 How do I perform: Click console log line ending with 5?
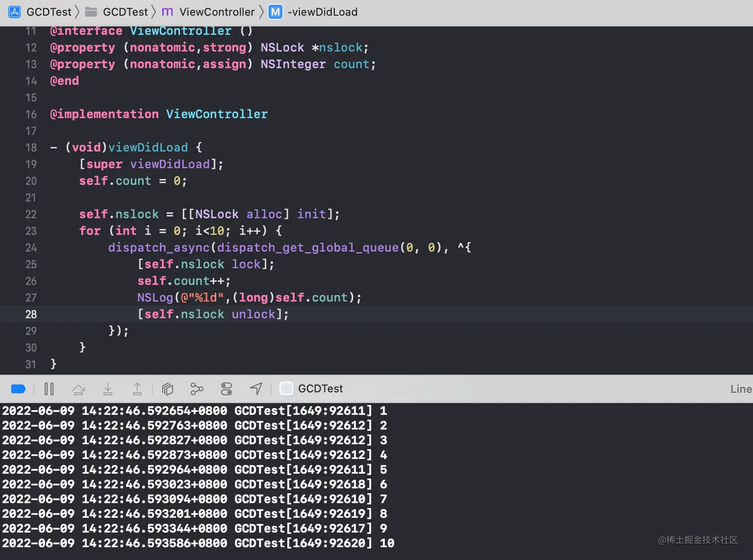click(x=195, y=470)
